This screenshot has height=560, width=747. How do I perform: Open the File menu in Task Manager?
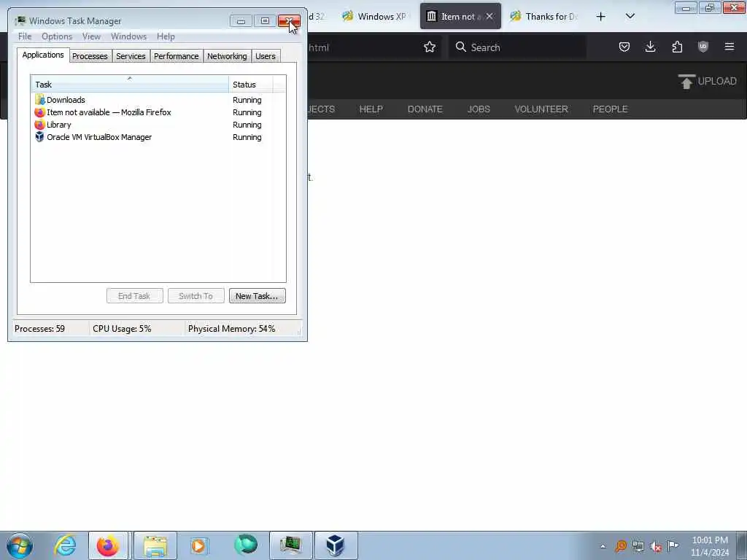(25, 36)
